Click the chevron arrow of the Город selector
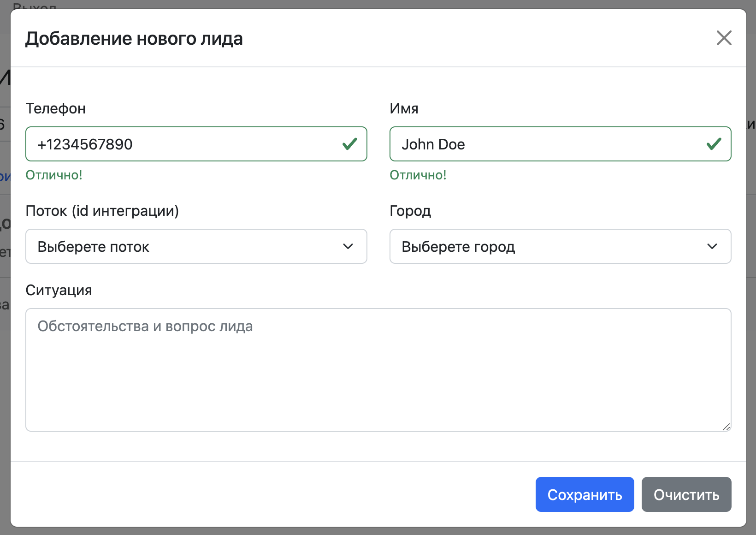This screenshot has height=535, width=756. click(x=712, y=246)
